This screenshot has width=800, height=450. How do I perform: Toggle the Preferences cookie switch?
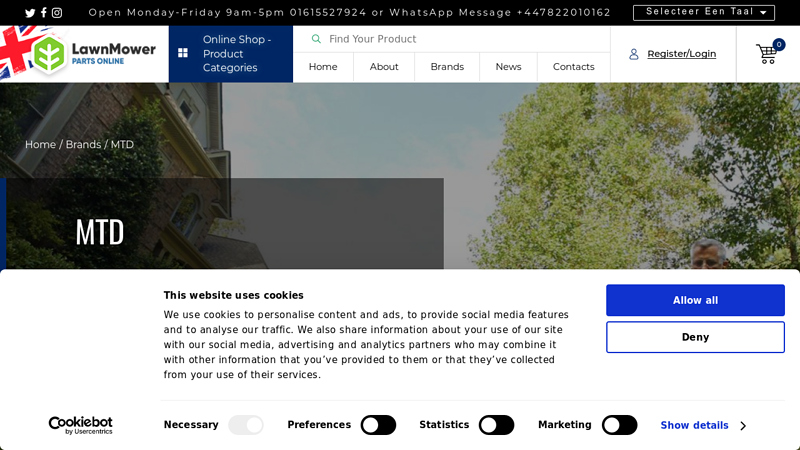(378, 425)
